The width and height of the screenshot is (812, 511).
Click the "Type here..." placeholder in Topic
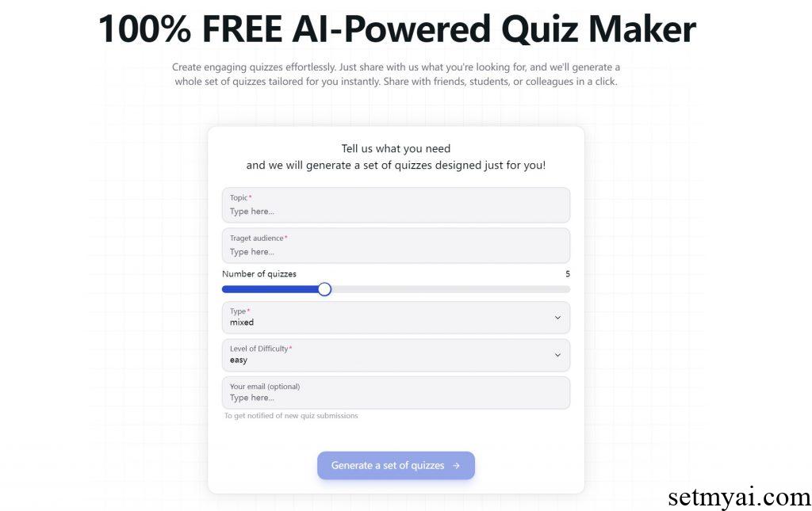pos(251,211)
